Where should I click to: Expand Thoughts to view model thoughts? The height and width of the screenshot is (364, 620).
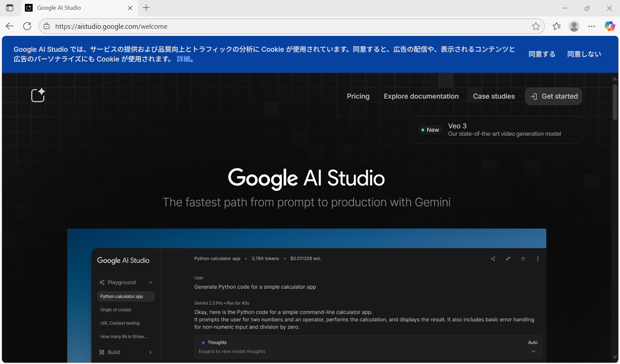coord(533,351)
